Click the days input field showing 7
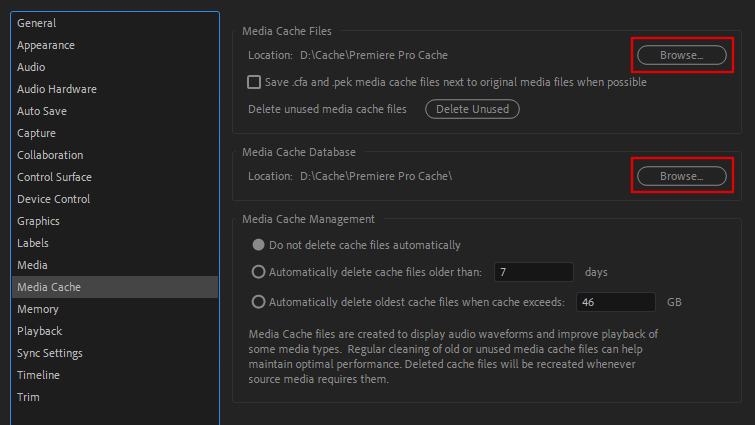 point(533,272)
